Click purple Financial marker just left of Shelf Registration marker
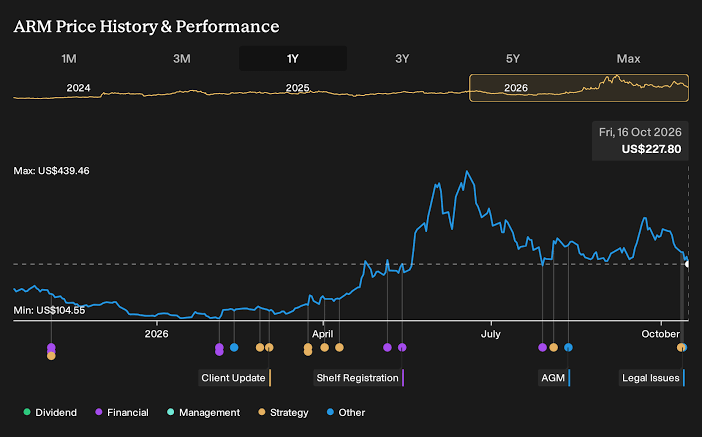The image size is (702, 437). coord(387,347)
